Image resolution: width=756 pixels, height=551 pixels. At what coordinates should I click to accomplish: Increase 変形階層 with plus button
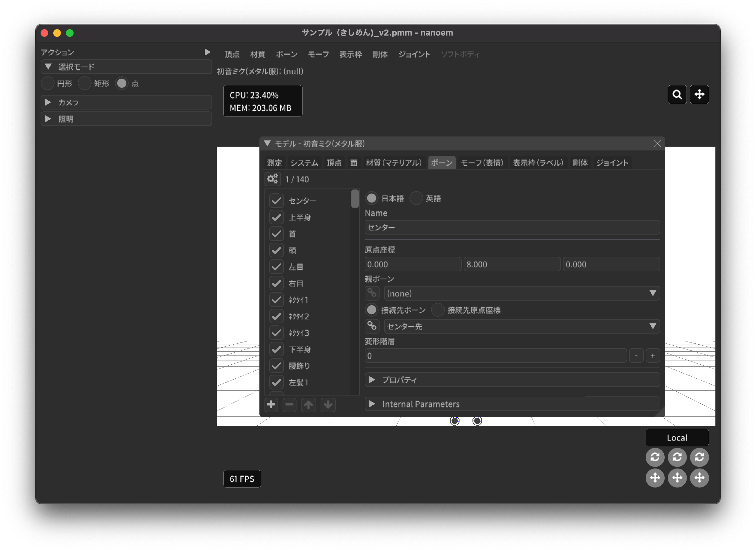[652, 356]
